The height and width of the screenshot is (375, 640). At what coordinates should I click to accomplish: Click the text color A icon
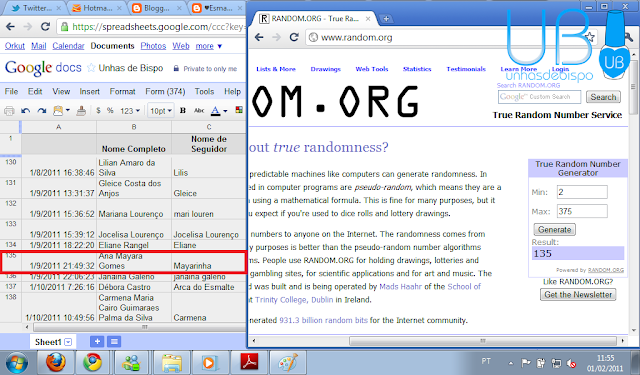(x=215, y=111)
